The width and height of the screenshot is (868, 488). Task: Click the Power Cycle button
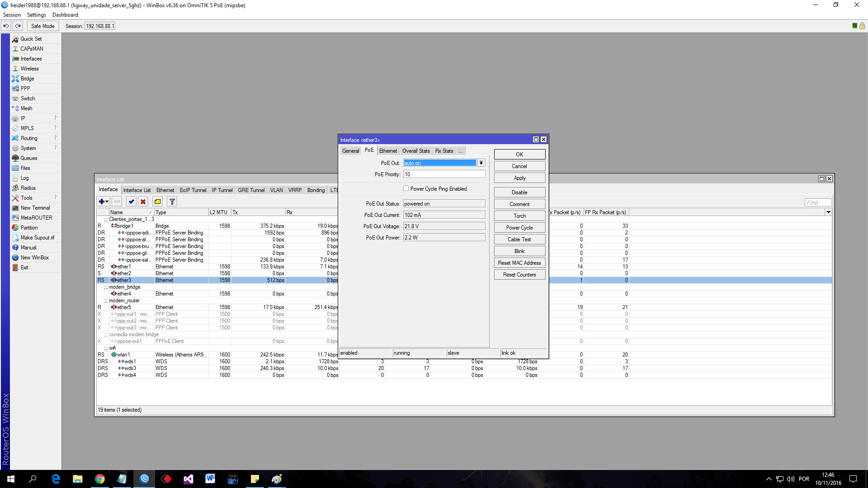[519, 228]
